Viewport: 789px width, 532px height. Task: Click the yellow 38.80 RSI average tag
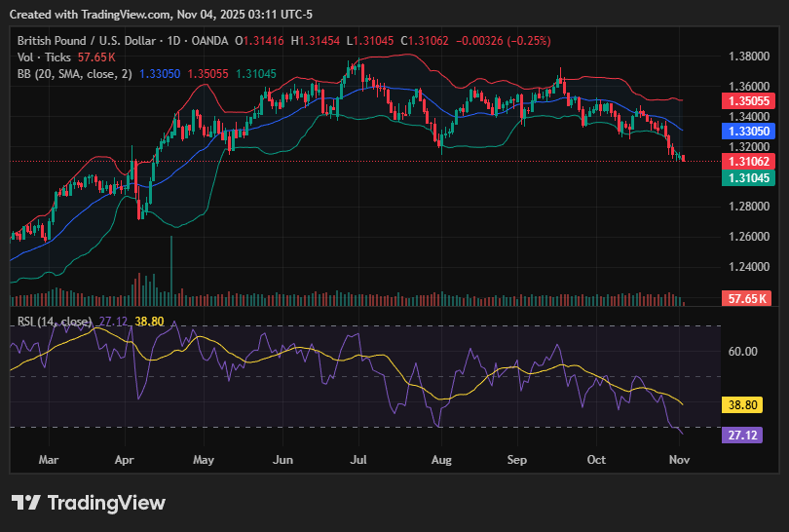point(746,403)
